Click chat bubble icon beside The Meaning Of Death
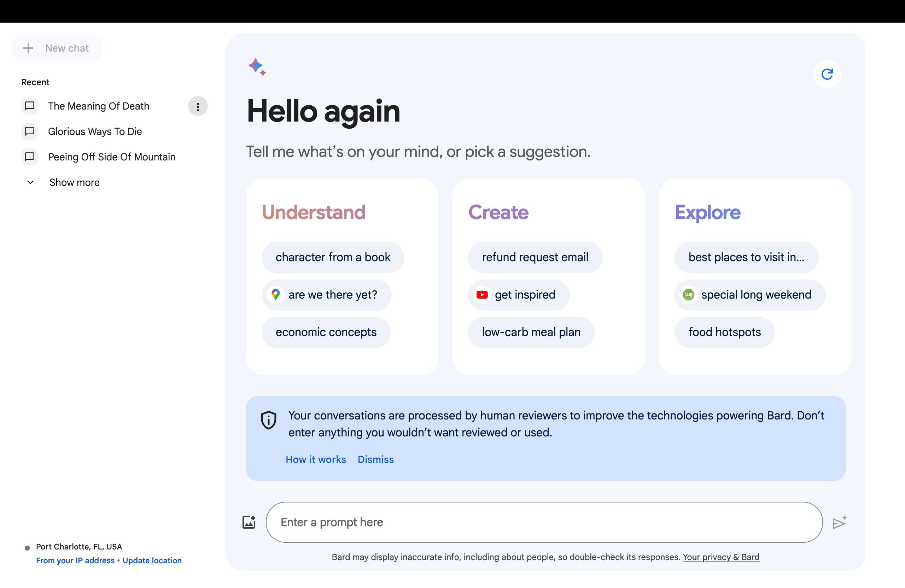The image size is (905, 588). tap(30, 106)
